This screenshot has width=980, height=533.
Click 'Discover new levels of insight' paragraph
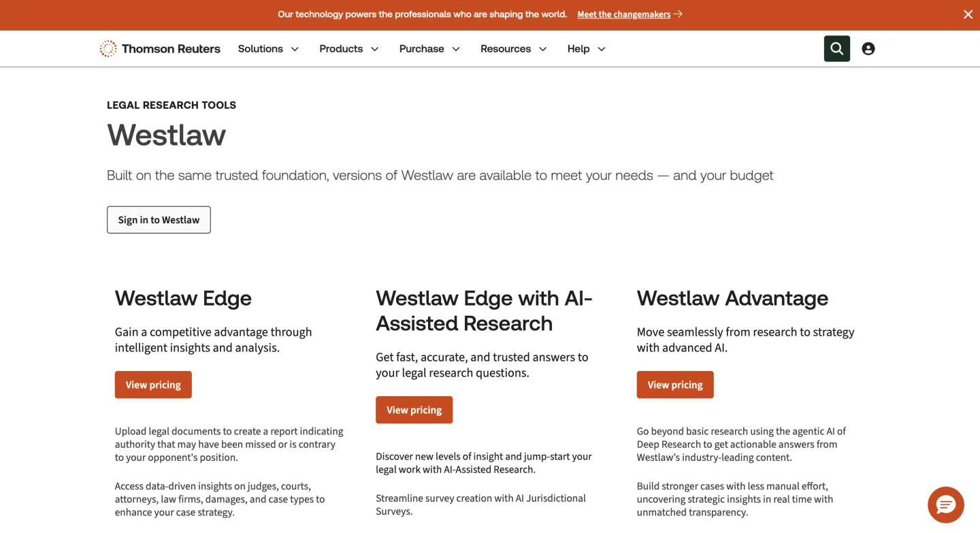click(484, 463)
